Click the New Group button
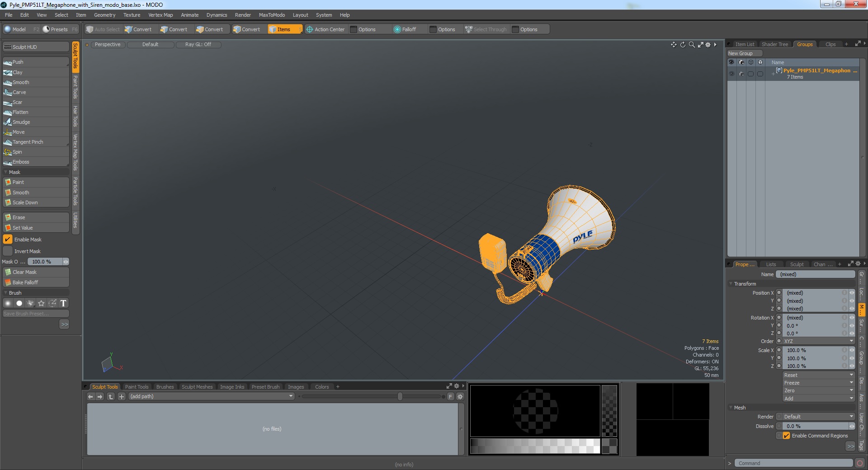 pos(744,53)
